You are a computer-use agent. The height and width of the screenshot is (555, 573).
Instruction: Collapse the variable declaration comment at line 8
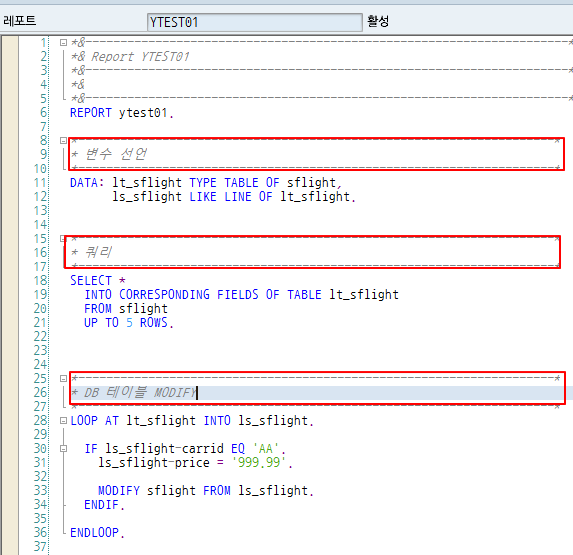coord(64,141)
